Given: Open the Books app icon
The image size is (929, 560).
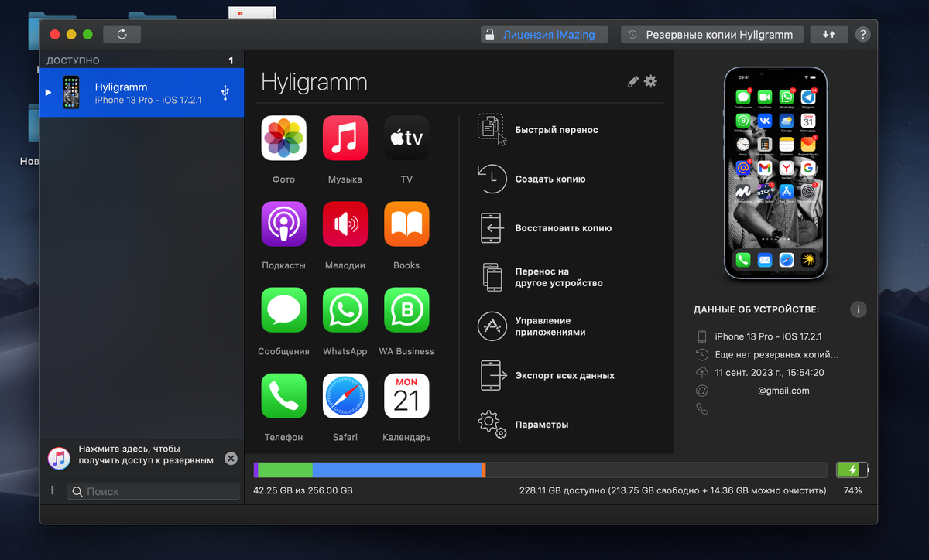Looking at the screenshot, I should [x=406, y=224].
